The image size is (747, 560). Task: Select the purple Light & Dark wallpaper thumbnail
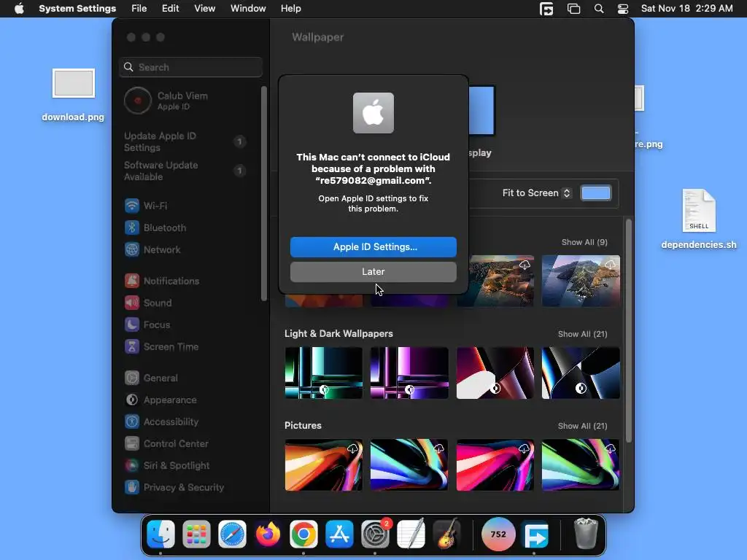coord(409,373)
